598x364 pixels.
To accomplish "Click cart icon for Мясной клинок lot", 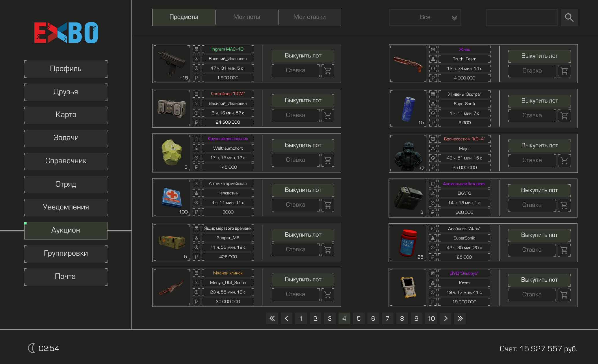I will (328, 294).
